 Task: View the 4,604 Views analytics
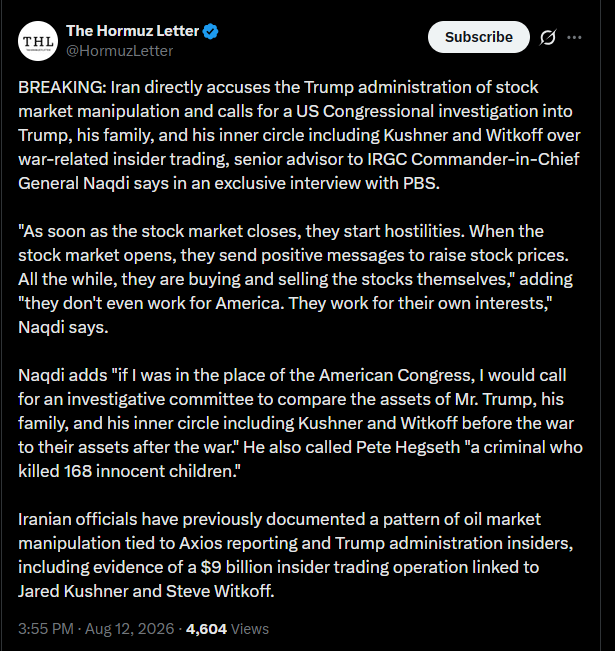click(227, 629)
